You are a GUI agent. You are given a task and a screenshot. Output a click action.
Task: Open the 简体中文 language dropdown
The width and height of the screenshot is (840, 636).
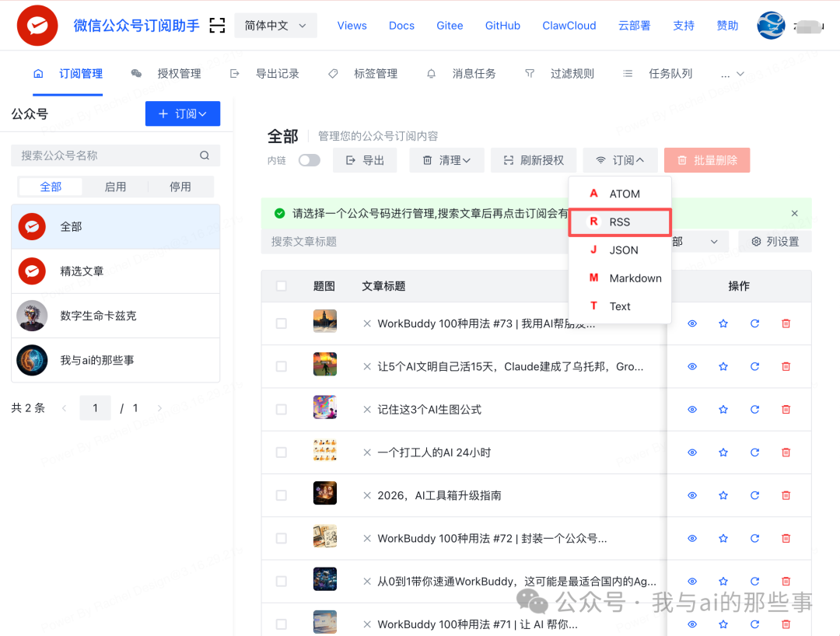tap(275, 25)
